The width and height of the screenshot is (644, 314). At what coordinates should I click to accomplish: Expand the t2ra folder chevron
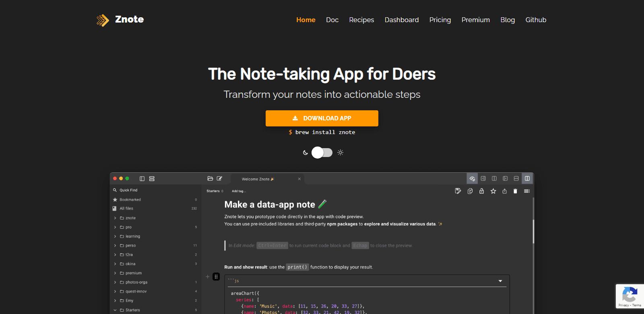[115, 255]
